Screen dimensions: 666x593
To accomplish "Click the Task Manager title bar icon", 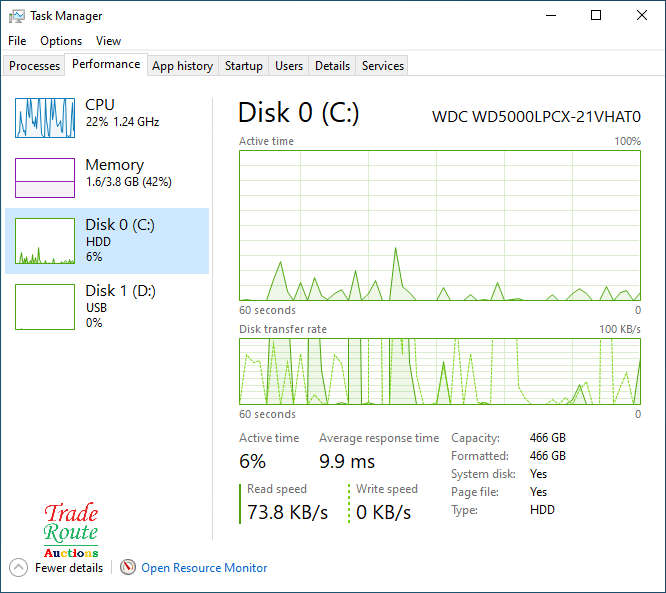I will pyautogui.click(x=17, y=16).
